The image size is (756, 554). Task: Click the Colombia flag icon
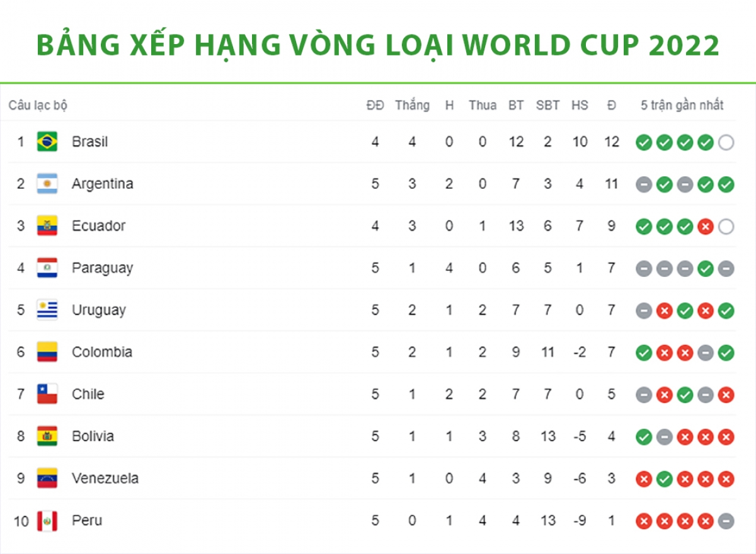point(47,352)
